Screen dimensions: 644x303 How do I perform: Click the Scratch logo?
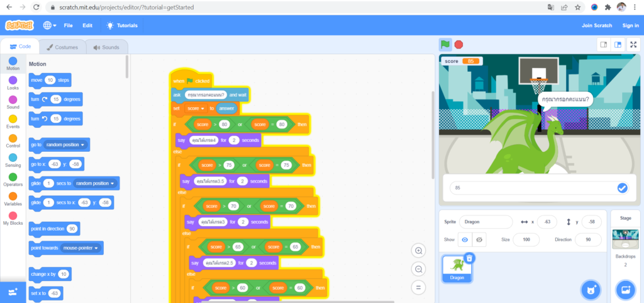(x=19, y=25)
